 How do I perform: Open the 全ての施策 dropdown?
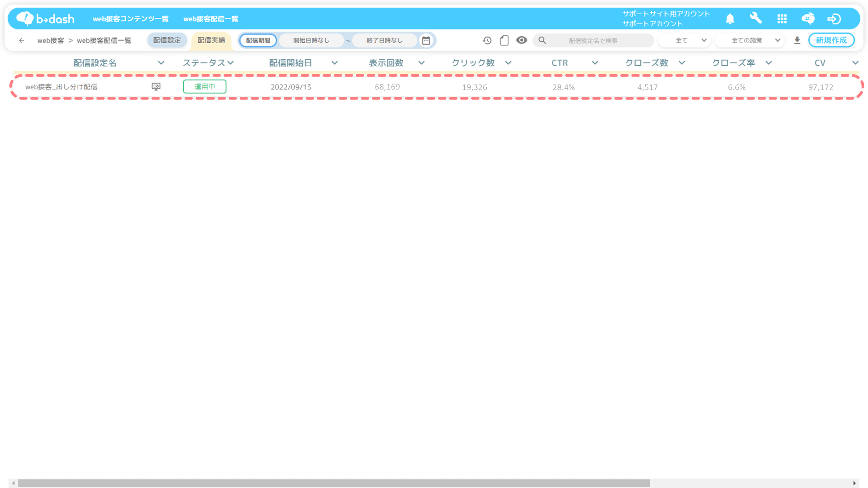[750, 40]
